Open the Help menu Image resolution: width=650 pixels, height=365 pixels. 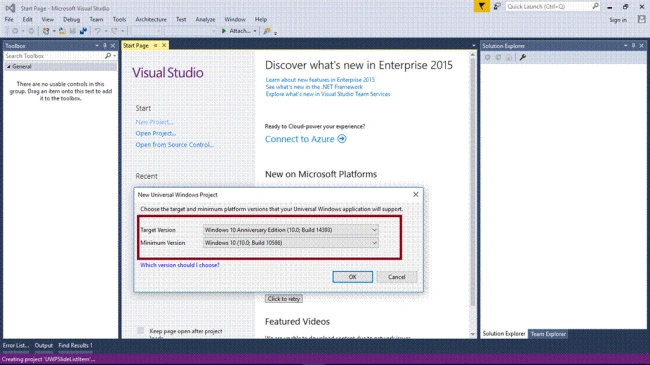[x=261, y=19]
